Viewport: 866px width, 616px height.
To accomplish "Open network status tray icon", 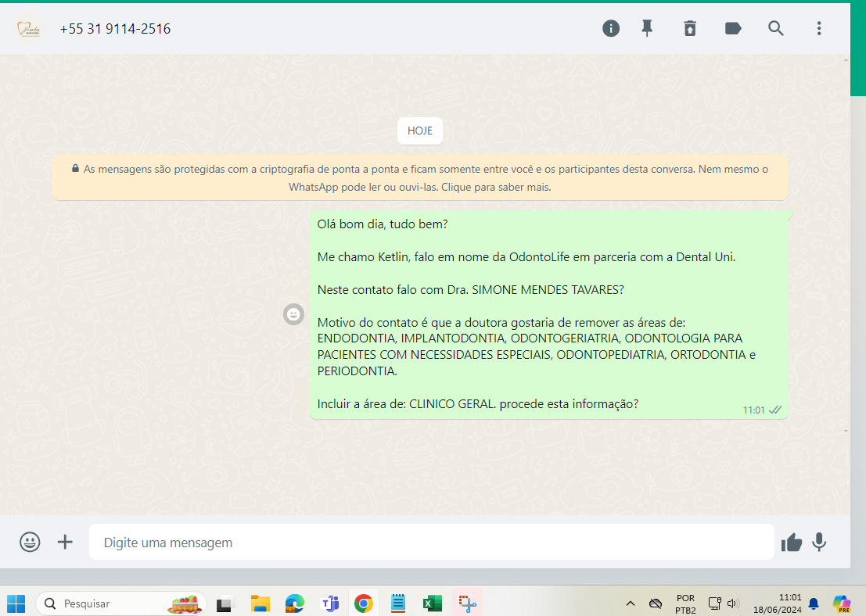I will pyautogui.click(x=715, y=603).
